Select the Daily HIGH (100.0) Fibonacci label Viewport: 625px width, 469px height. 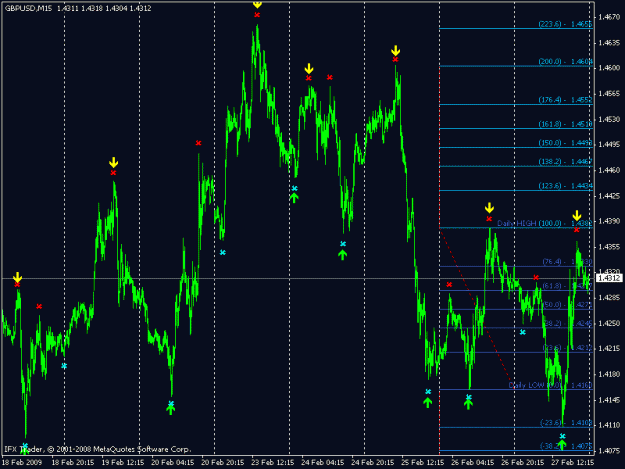[545, 223]
